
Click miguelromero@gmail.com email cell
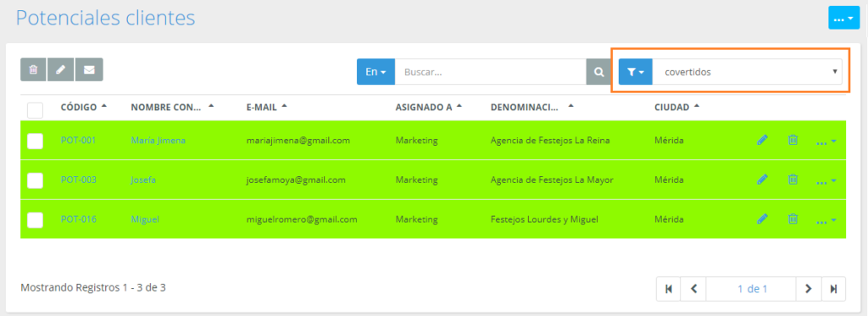coord(302,219)
